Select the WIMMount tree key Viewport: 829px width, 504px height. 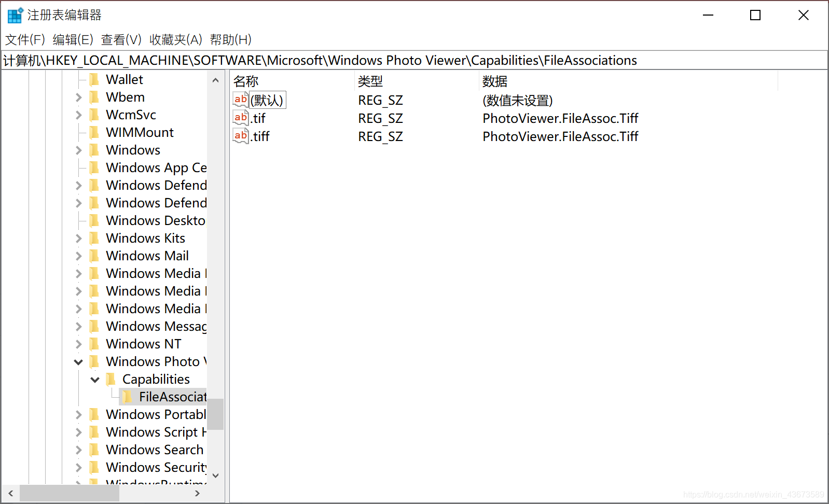pyautogui.click(x=140, y=132)
